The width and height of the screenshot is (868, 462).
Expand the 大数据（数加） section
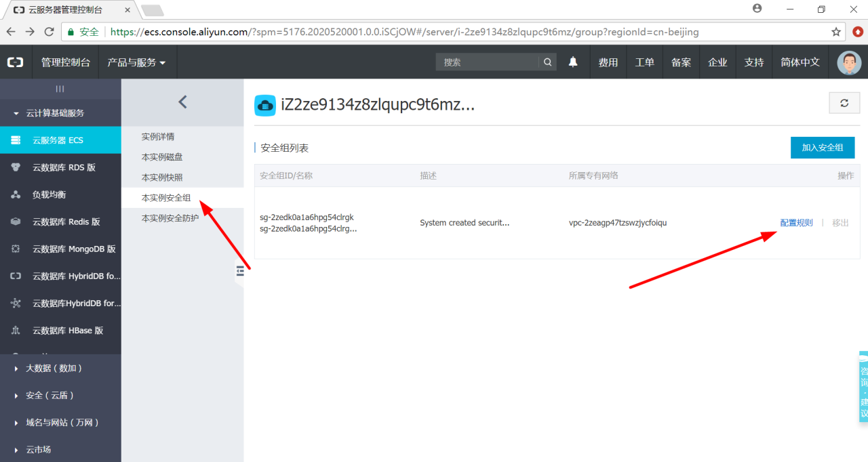point(60,369)
